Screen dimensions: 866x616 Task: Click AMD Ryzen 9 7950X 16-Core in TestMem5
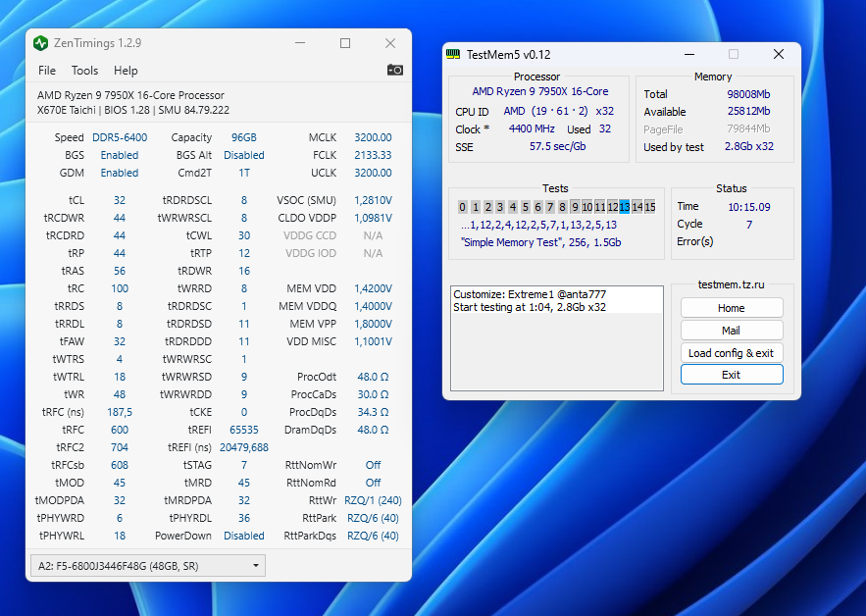[x=539, y=91]
